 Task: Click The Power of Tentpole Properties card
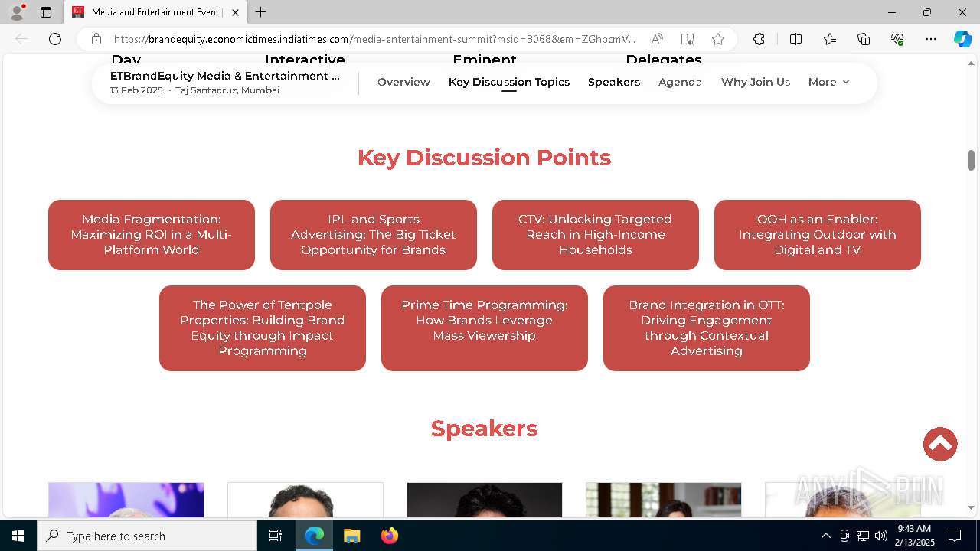(263, 328)
